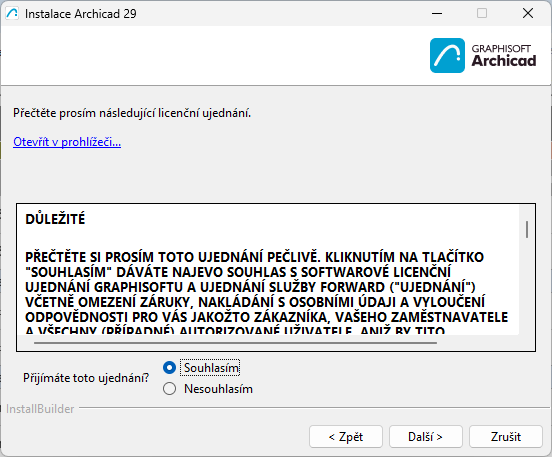Continue with the Další button

[x=426, y=437]
